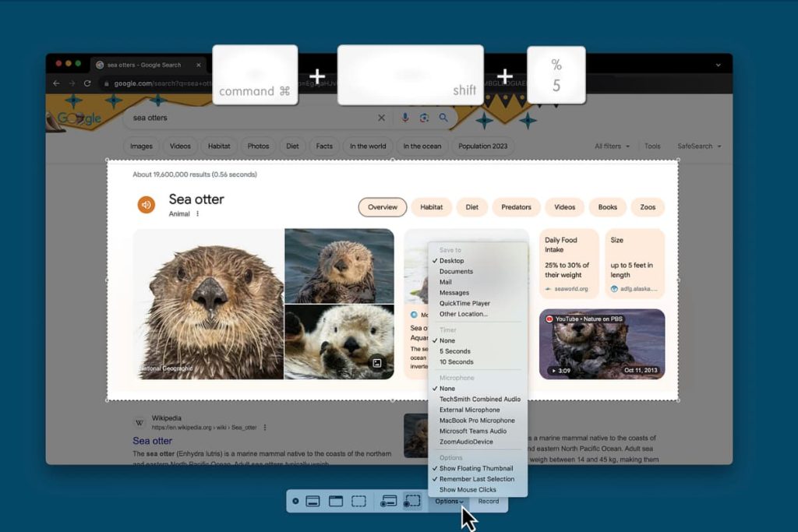Viewport: 798px width, 532px height.
Task: Play the Nature on PBS video thumbnail
Action: tap(602, 344)
